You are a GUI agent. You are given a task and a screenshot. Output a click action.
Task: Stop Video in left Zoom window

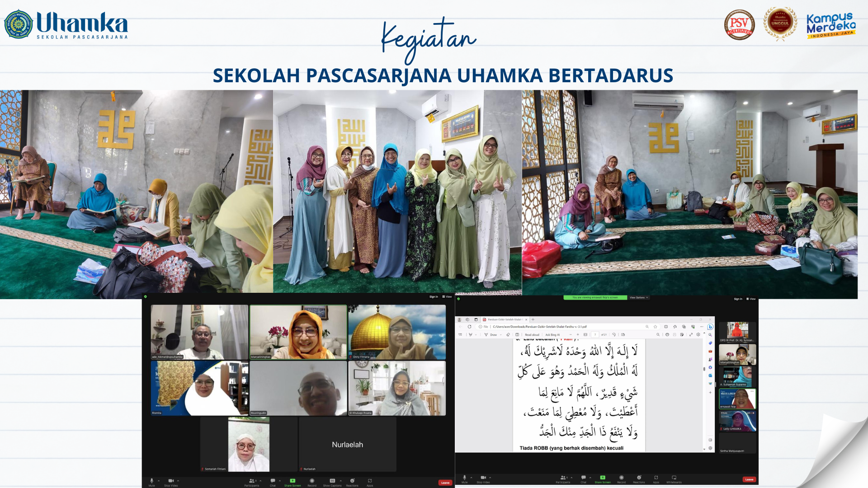(171, 481)
